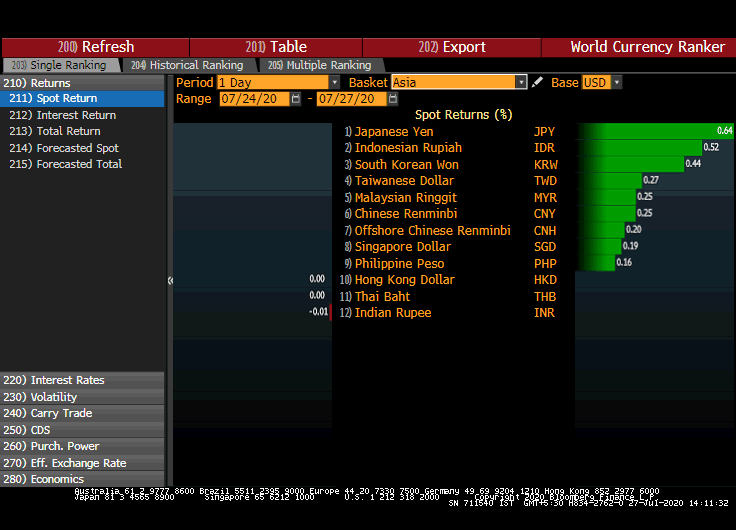
Task: Open the end date calendar picker icon
Action: [x=394, y=99]
